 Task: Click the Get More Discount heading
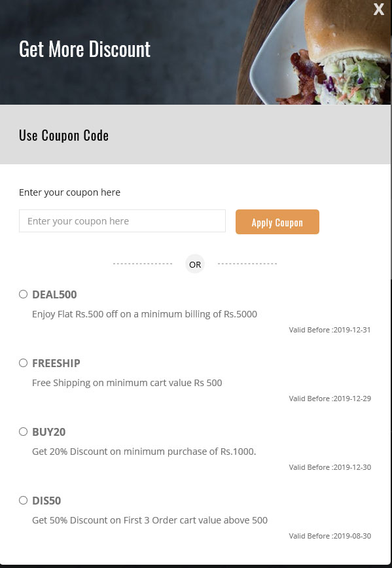click(x=85, y=49)
